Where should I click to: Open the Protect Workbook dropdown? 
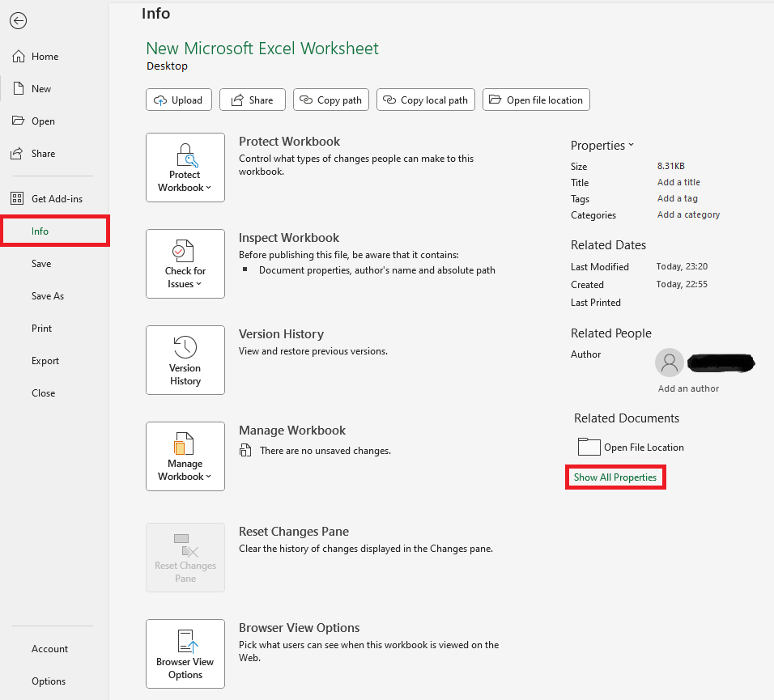click(x=185, y=168)
